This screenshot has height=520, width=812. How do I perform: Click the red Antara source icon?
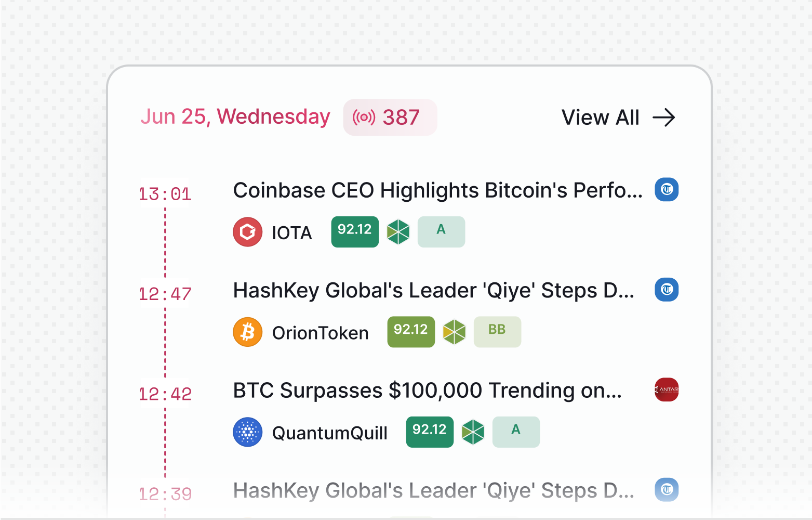[x=667, y=389]
